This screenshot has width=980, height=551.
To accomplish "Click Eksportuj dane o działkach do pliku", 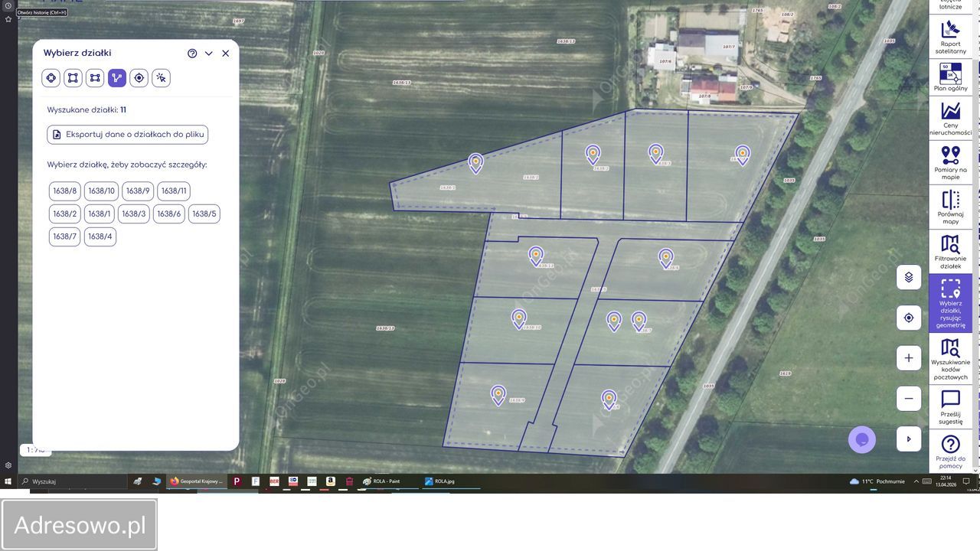I will click(x=126, y=134).
